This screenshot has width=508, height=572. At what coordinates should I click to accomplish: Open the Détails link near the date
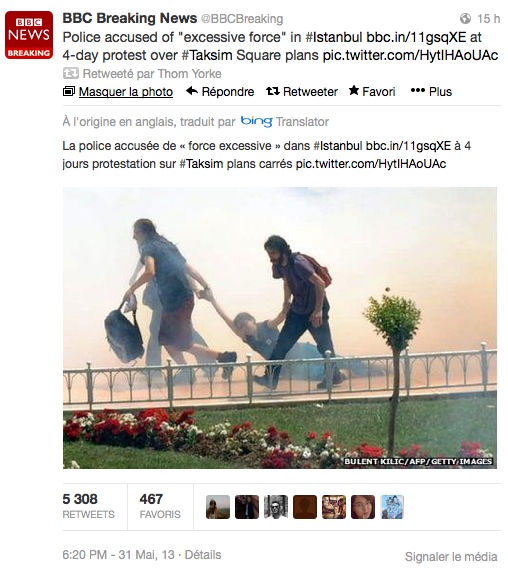[203, 554]
